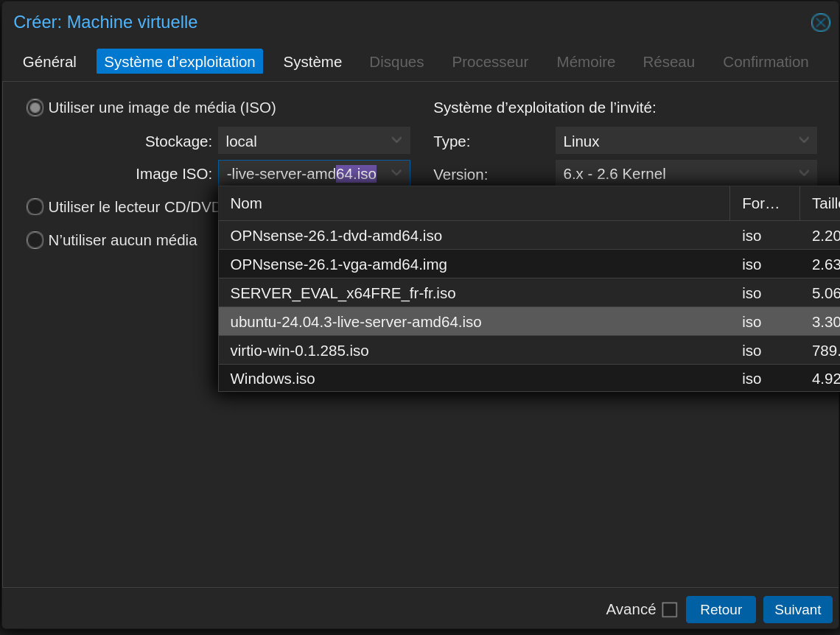
Task: Pick OPNsense-26.1-vga-amd64.img entry
Action: click(338, 264)
